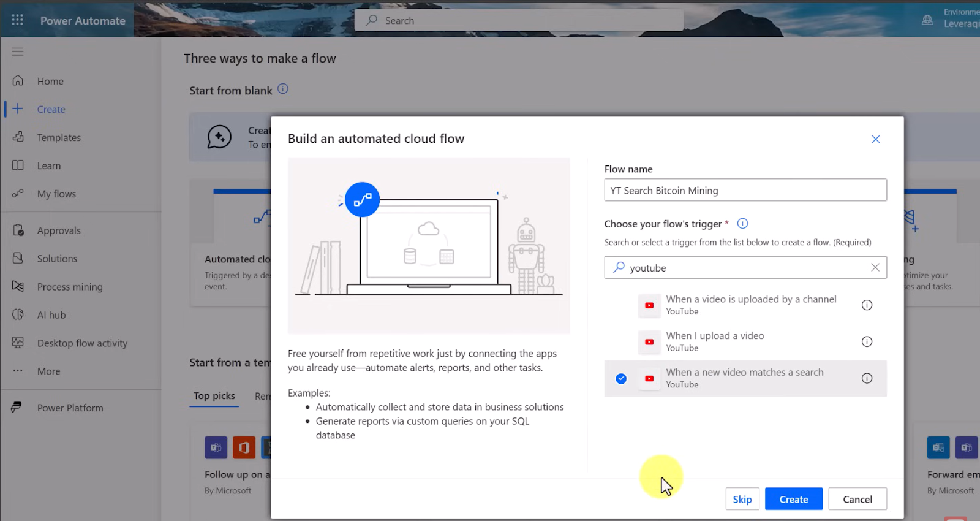The width and height of the screenshot is (980, 521).
Task: Click the magnifier icon in trigger search box
Action: [x=619, y=267]
